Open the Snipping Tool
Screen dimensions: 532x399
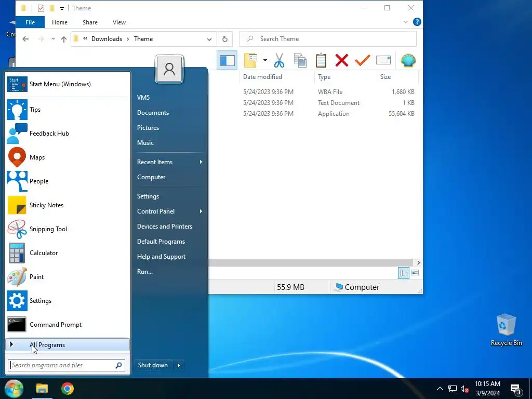click(x=68, y=229)
